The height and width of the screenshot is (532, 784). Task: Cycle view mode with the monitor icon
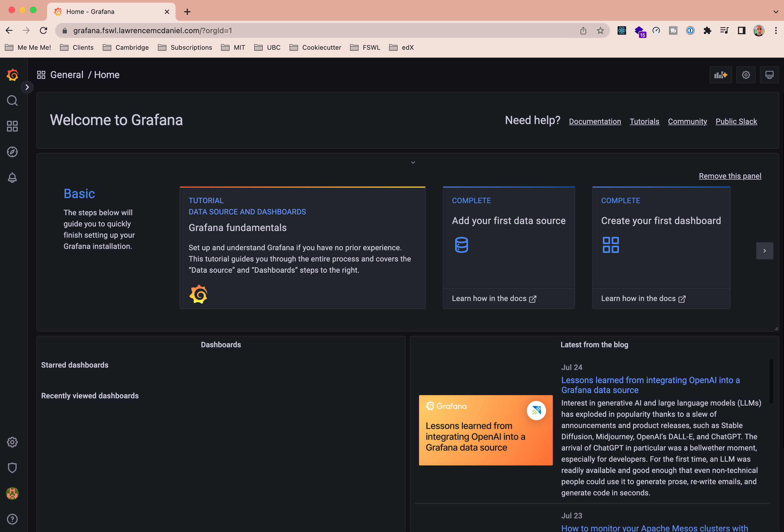(x=770, y=75)
